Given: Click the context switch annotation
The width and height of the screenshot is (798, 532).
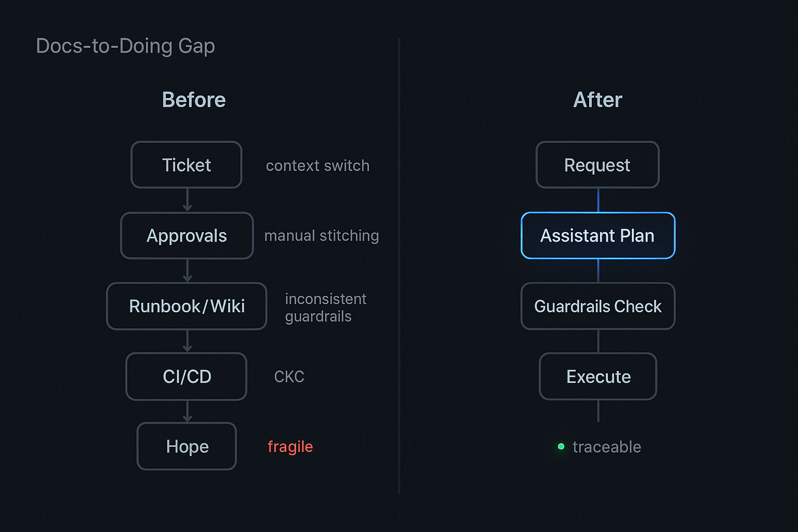Looking at the screenshot, I should [x=317, y=166].
